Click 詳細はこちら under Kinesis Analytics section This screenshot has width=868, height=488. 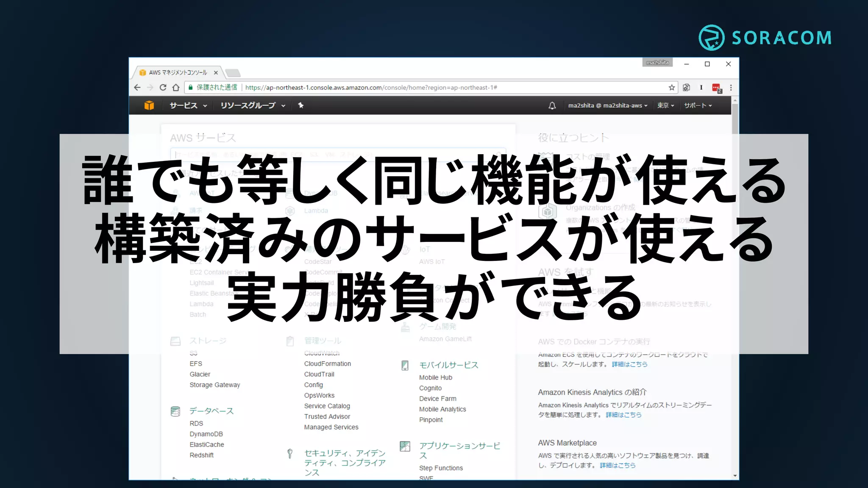(624, 415)
